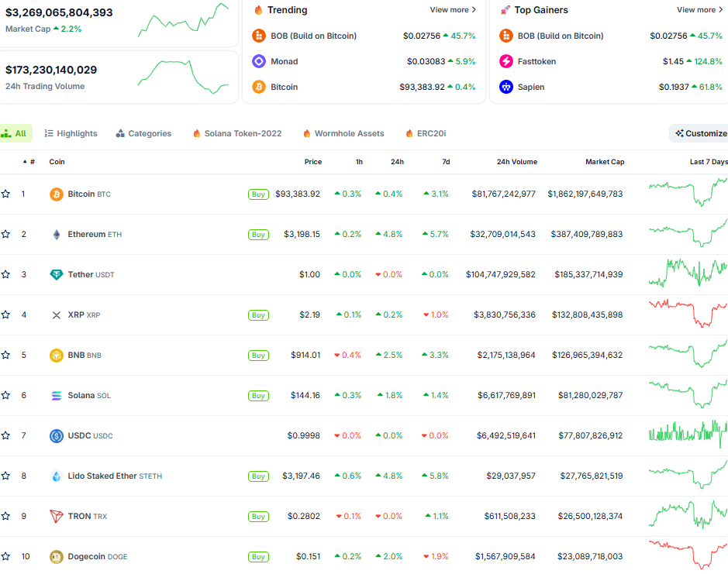The width and height of the screenshot is (728, 574).
Task: Open Bitcoin's 7-day sparkline chart
Action: [688, 193]
